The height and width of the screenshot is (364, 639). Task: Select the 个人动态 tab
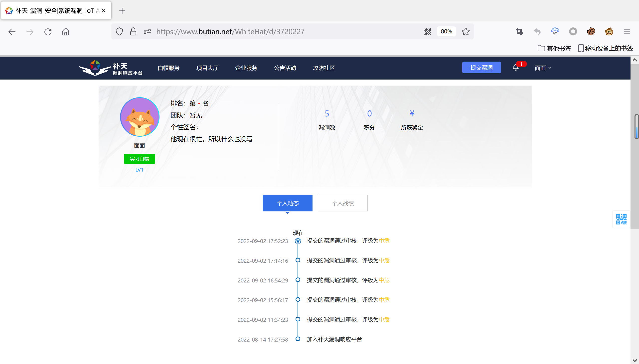coord(287,203)
